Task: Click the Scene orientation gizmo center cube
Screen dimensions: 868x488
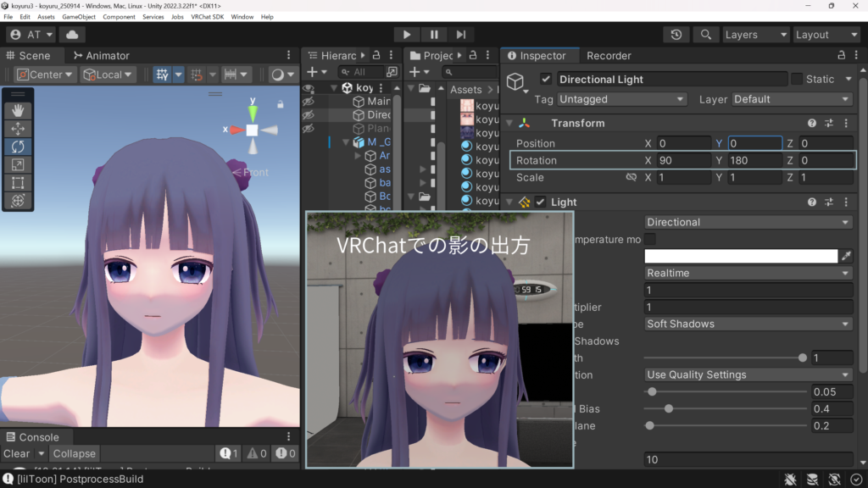Action: pos(252,130)
